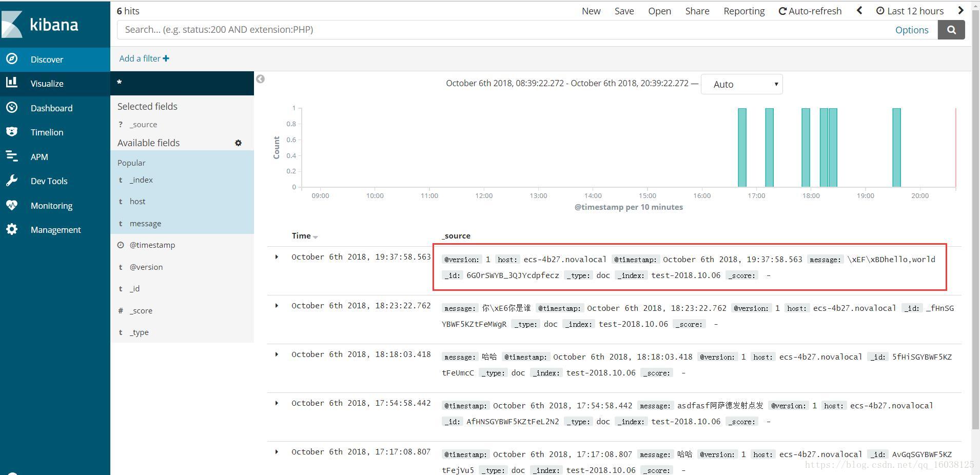Click the histogram bar near 19:30
Viewport: 980px width, 475px height.
(x=896, y=147)
